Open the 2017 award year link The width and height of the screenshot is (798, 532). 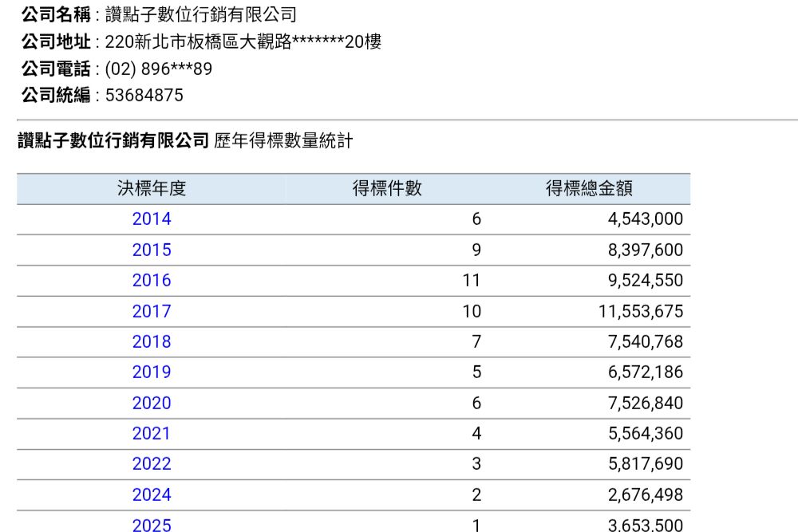152,311
